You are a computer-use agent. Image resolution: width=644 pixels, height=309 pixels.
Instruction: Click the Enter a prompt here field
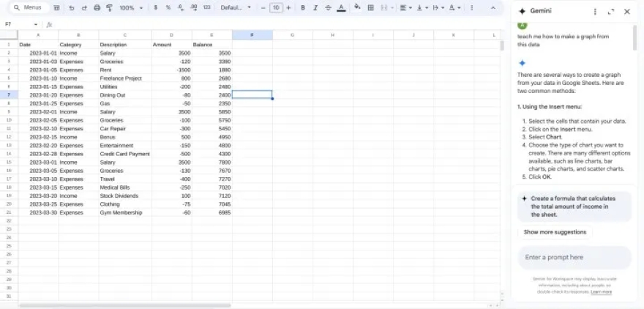(574, 258)
